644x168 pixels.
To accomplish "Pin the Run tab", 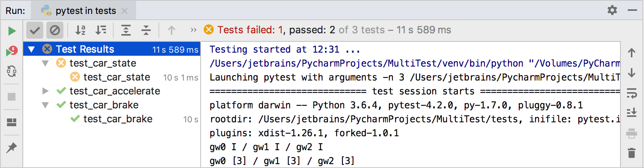I will point(12,147).
